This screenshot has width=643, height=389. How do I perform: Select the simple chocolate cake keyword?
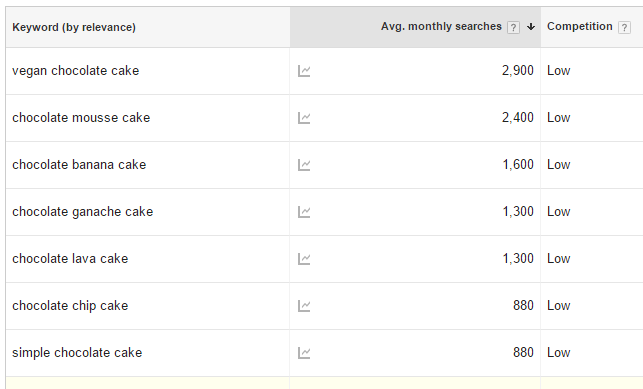pyautogui.click(x=77, y=353)
